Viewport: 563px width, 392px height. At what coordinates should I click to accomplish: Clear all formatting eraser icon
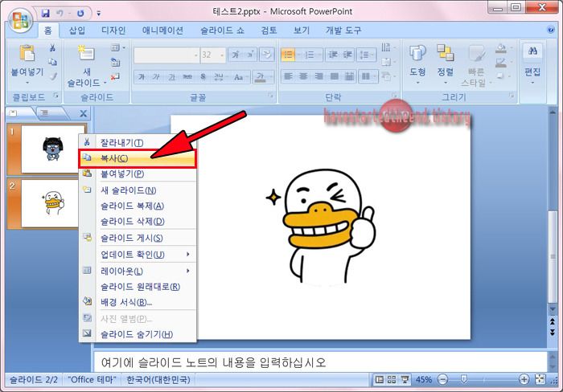[x=267, y=55]
